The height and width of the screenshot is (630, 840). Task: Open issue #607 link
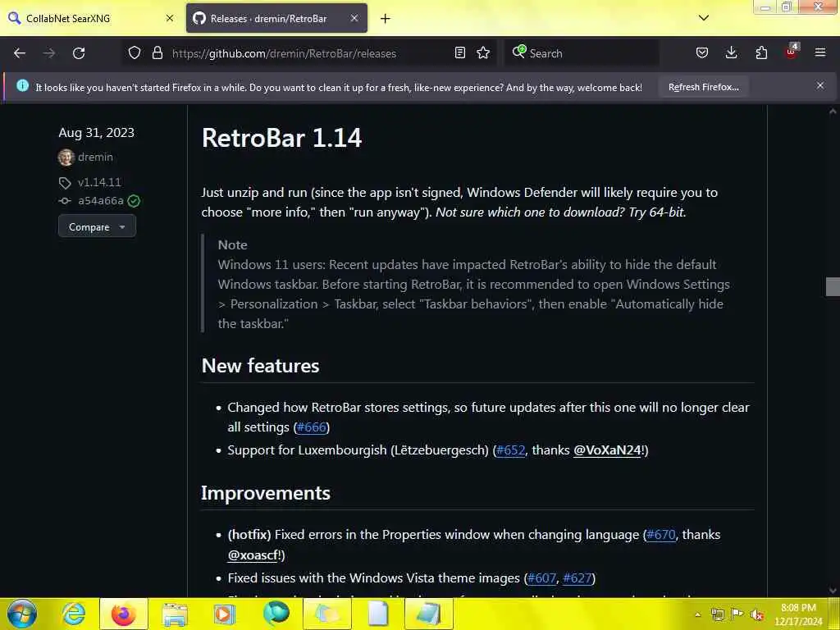point(541,578)
